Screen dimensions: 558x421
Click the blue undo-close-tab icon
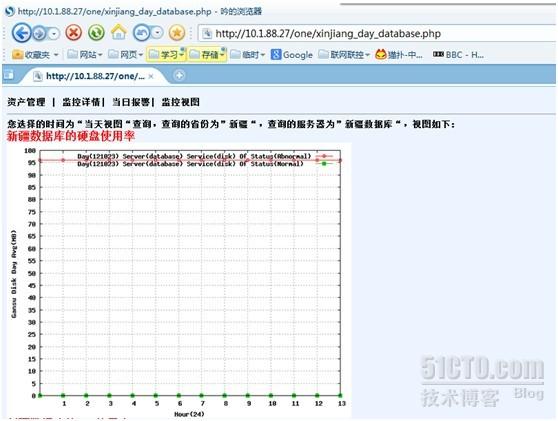pos(141,33)
